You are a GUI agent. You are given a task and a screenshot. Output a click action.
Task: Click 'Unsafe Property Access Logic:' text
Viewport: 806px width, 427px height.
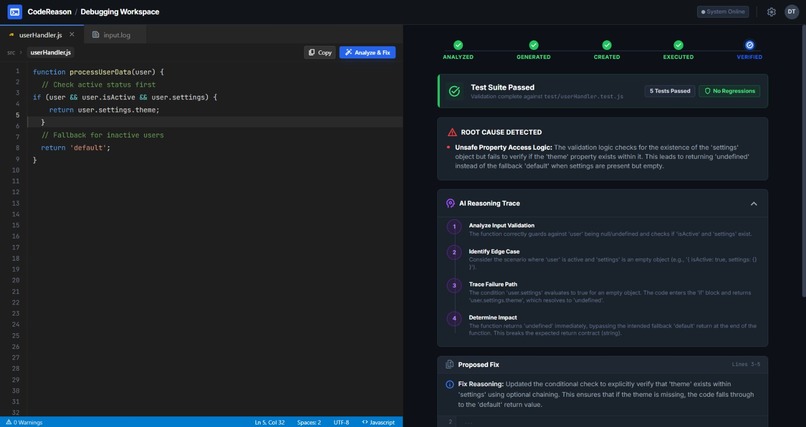tap(503, 147)
